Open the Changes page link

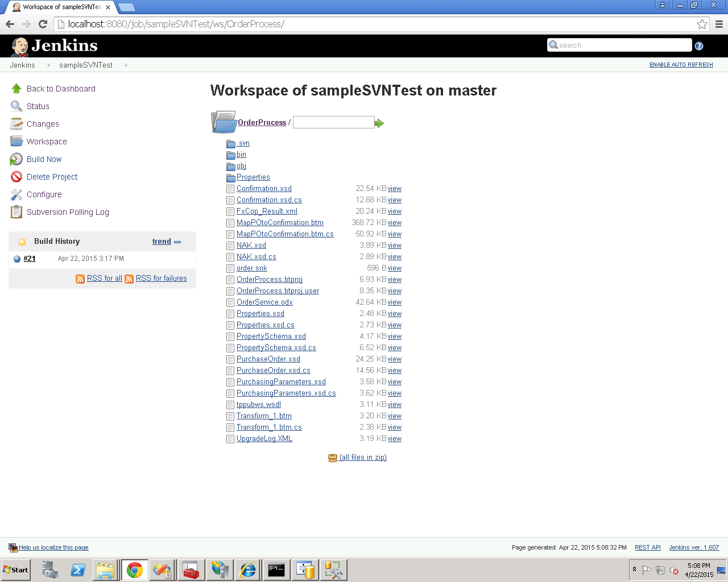[43, 124]
